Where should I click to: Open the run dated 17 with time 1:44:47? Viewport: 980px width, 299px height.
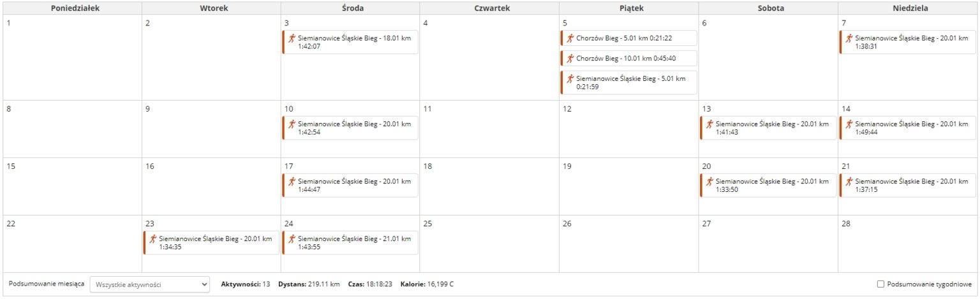[x=350, y=186]
